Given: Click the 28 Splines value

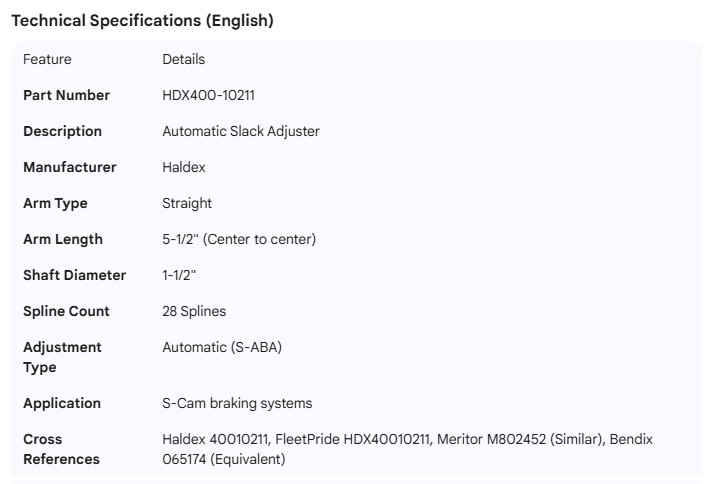Looking at the screenshot, I should coord(194,311).
